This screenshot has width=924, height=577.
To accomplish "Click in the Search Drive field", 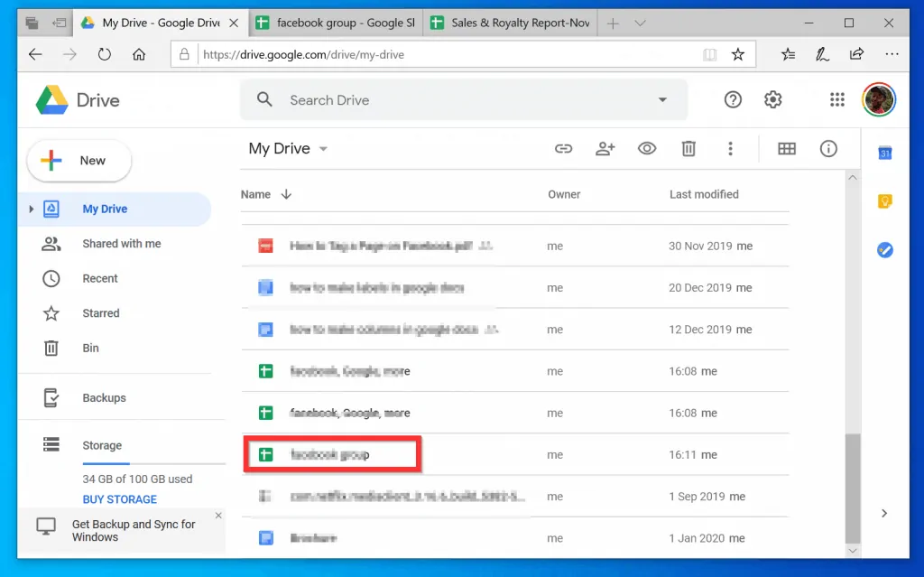I will (x=451, y=100).
